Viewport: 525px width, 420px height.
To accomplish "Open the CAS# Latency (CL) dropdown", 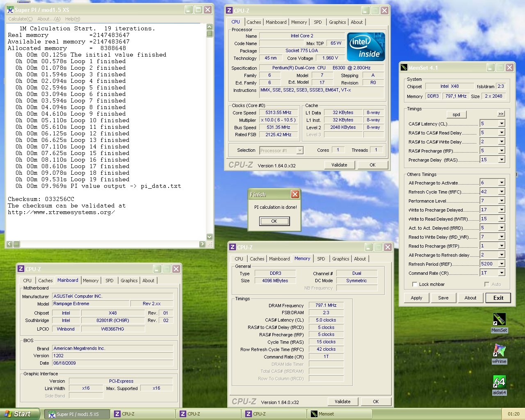I will [x=501, y=123].
